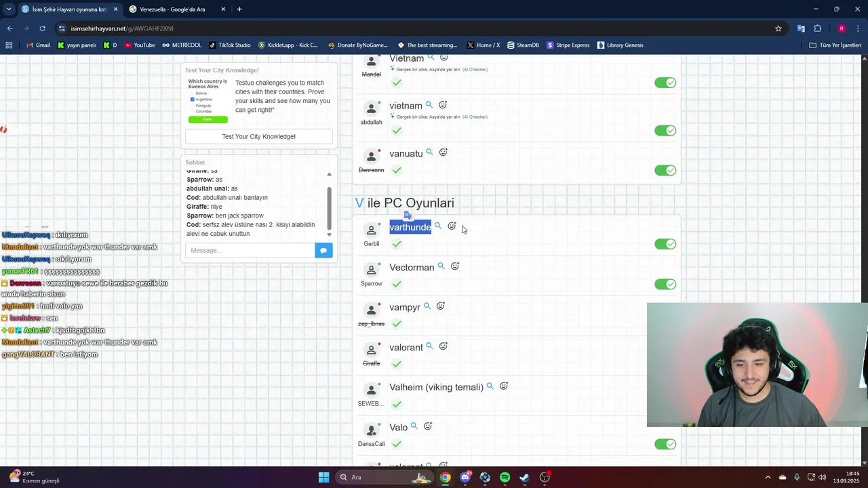Click chat scroll down arrow
The image size is (868, 488).
click(330, 235)
